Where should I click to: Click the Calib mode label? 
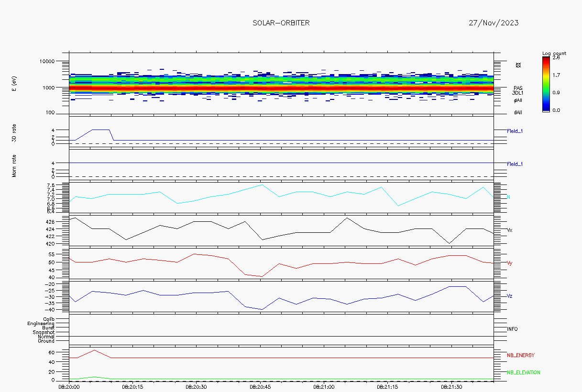(49, 319)
